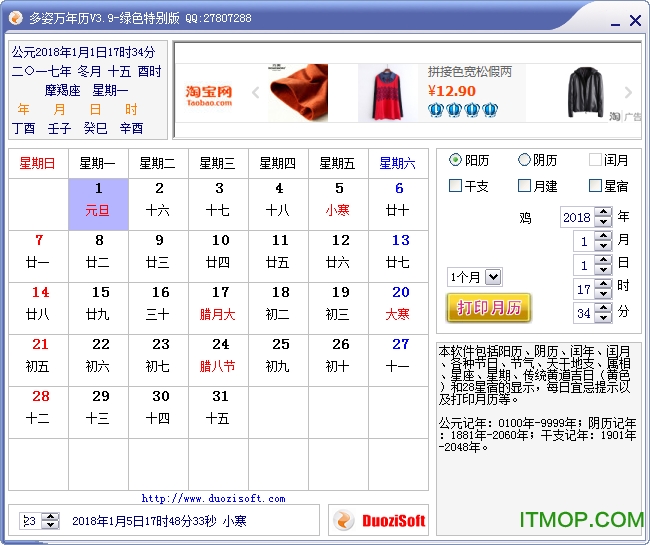Screen dimensions: 650x545
Task: Select January 31 十五 date cell
Action: tap(218, 412)
